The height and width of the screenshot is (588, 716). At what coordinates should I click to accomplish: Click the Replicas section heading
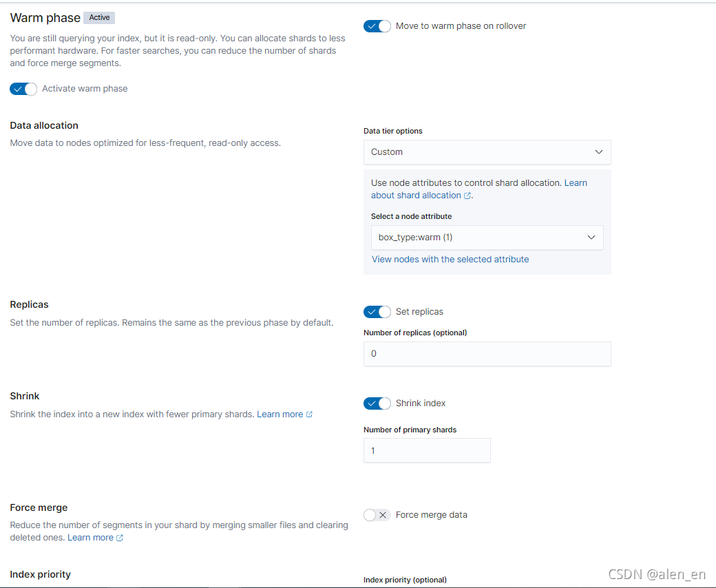(x=29, y=304)
